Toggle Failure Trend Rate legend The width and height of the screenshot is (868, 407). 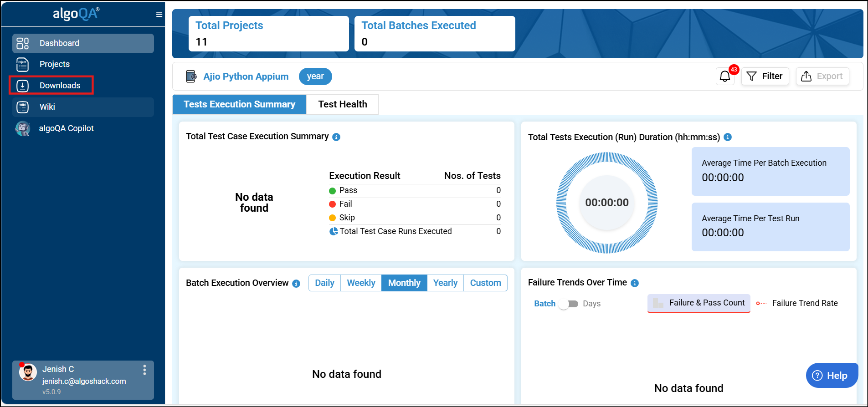pos(797,303)
